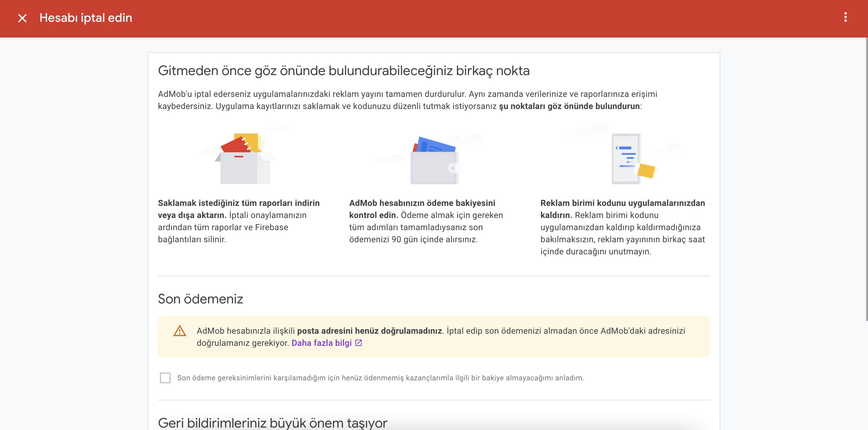Click the şu noktaları göz önünde bulundurun bold text

[569, 106]
